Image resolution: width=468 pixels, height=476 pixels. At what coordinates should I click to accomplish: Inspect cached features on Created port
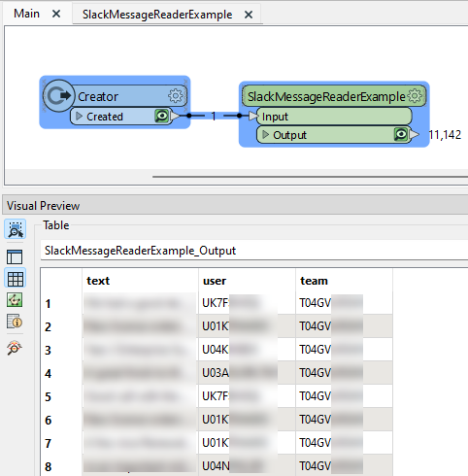coord(162,116)
